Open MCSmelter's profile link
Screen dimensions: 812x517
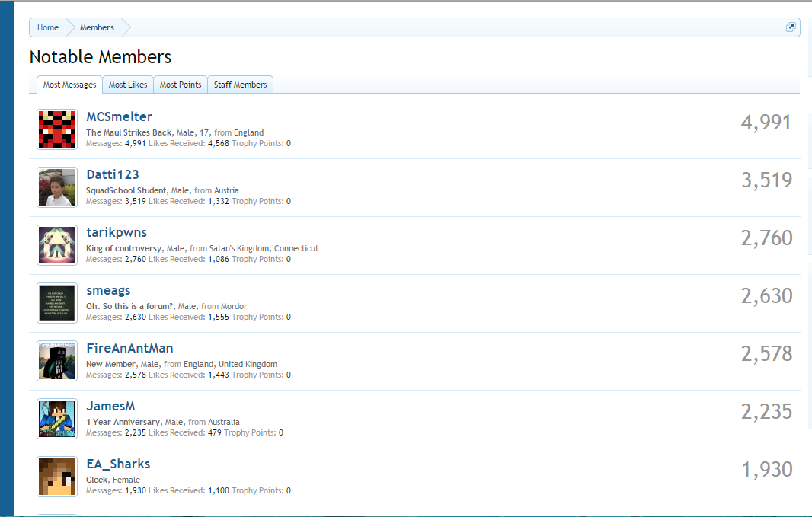click(x=119, y=117)
